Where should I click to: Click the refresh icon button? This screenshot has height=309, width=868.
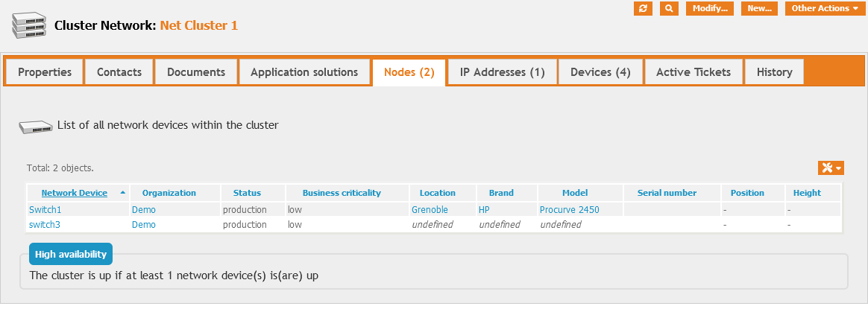[643, 8]
